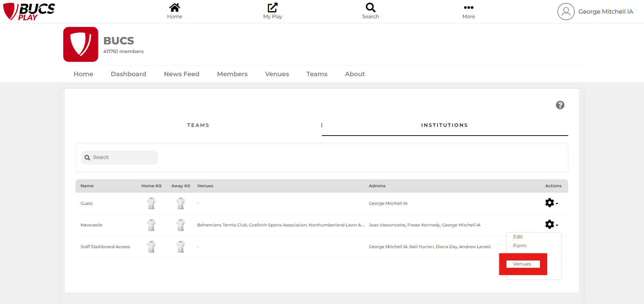Click the Home Kit column header

(x=151, y=186)
